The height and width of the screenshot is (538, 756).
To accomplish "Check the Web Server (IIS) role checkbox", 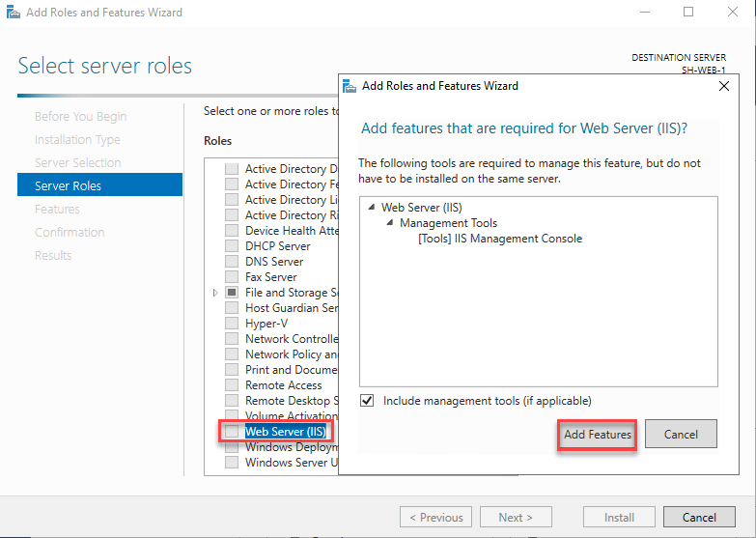I will tap(232, 432).
